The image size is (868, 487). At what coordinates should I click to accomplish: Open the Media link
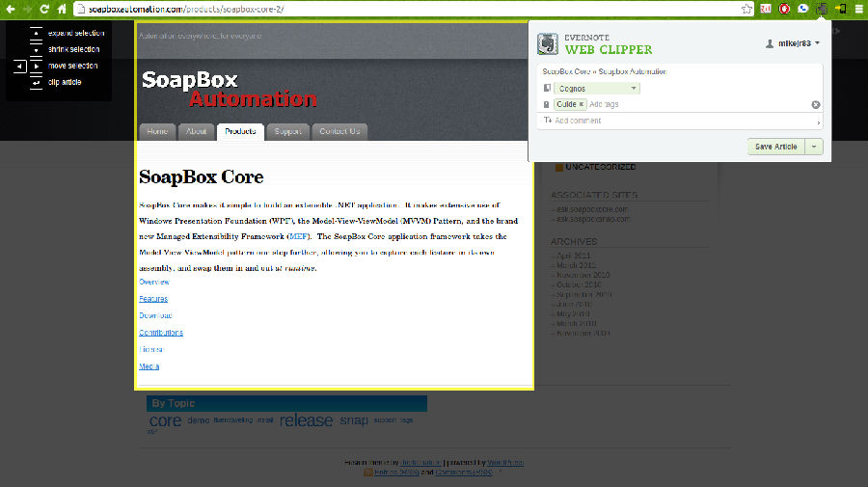tap(149, 366)
